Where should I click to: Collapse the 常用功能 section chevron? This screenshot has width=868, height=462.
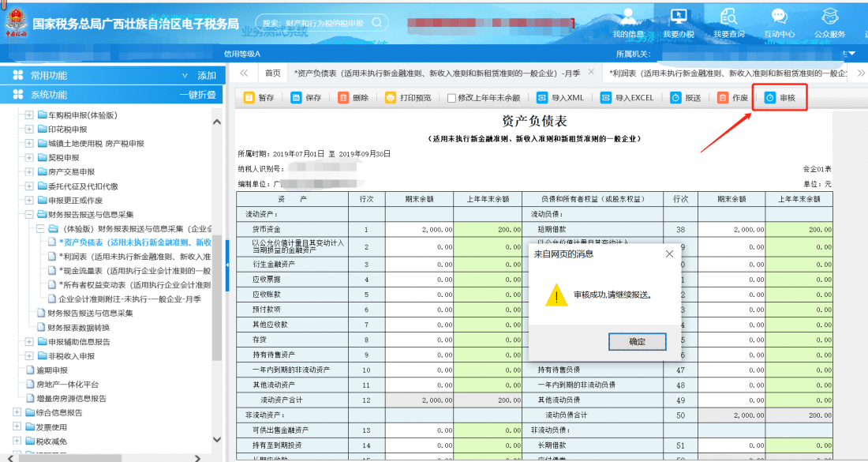pyautogui.click(x=185, y=75)
